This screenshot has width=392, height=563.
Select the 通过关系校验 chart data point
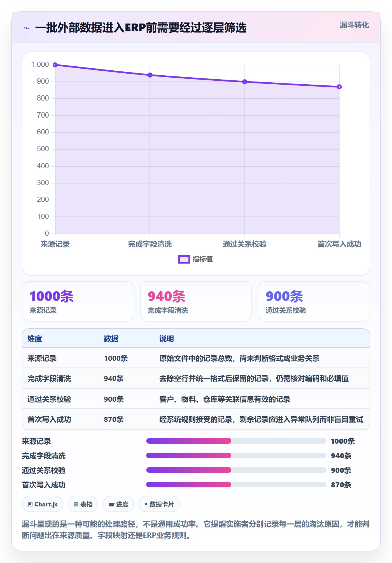pos(245,82)
